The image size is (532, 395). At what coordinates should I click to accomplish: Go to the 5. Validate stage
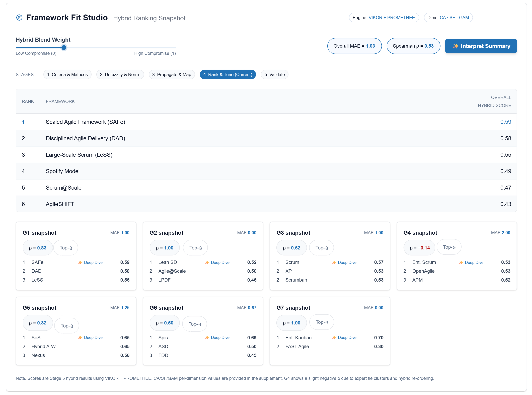coord(274,74)
